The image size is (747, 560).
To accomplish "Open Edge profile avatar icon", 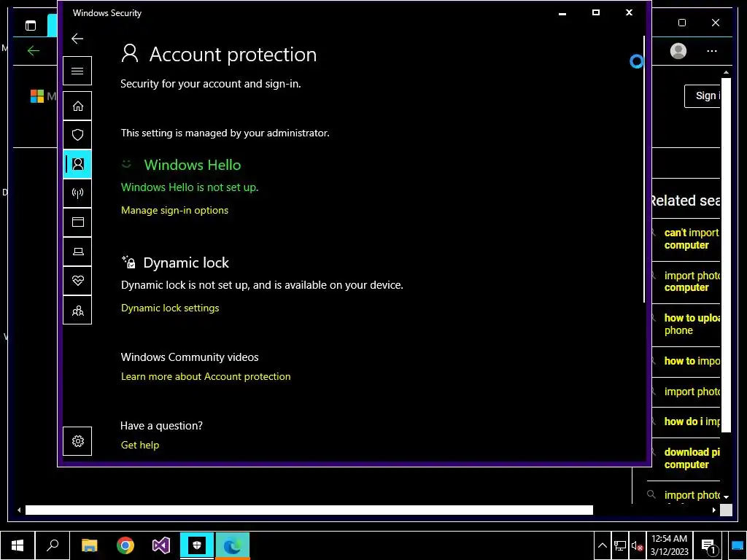I will coord(678,51).
